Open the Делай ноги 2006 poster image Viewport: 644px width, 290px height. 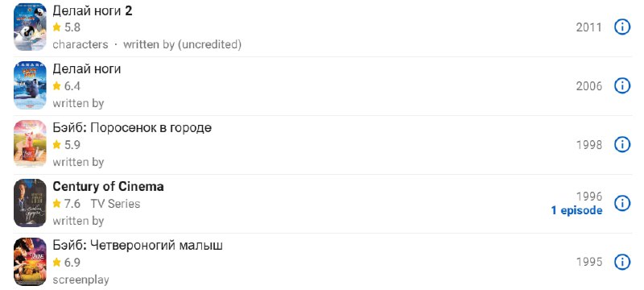coord(30,85)
